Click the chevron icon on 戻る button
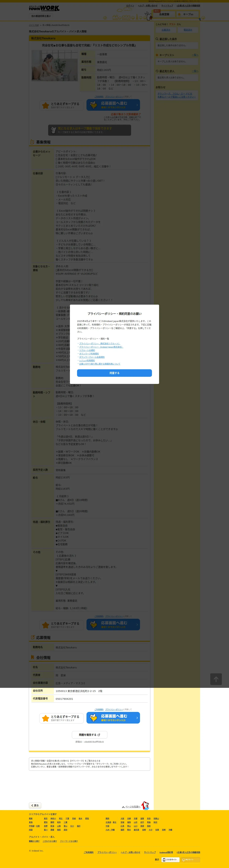This screenshot has height=868, width=229. (32, 805)
